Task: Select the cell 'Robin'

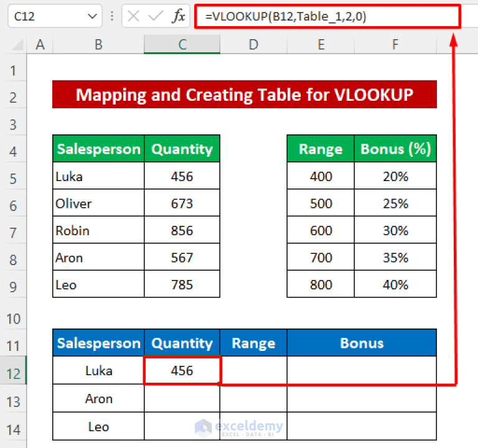Action: click(98, 230)
